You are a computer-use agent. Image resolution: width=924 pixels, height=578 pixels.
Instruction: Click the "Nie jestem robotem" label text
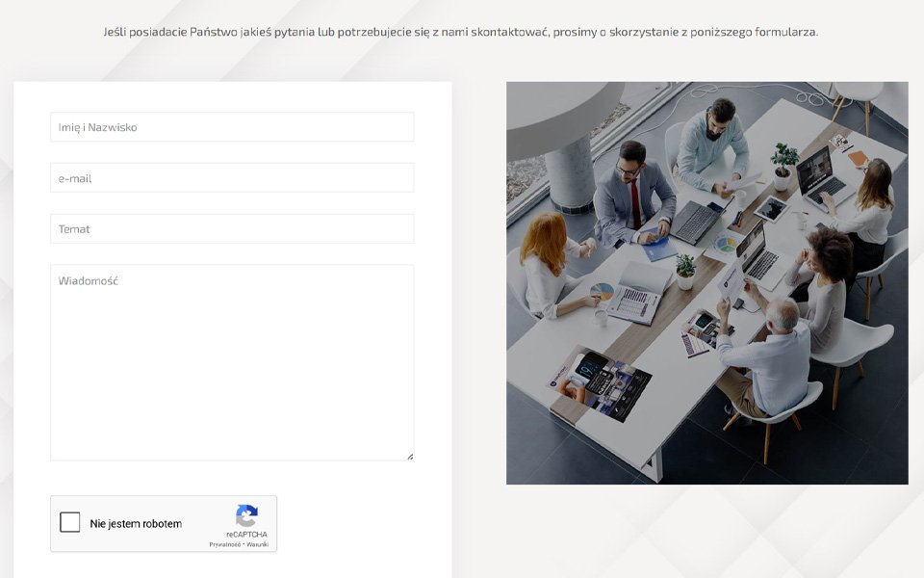[x=136, y=524]
